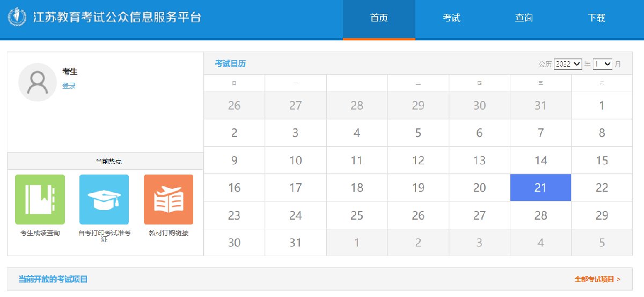644x297 pixels.
Task: Click the site logo emblem in header
Action: 17,17
